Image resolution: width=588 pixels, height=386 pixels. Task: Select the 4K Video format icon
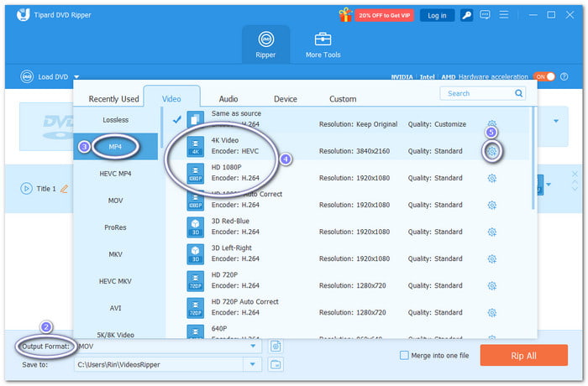click(196, 147)
